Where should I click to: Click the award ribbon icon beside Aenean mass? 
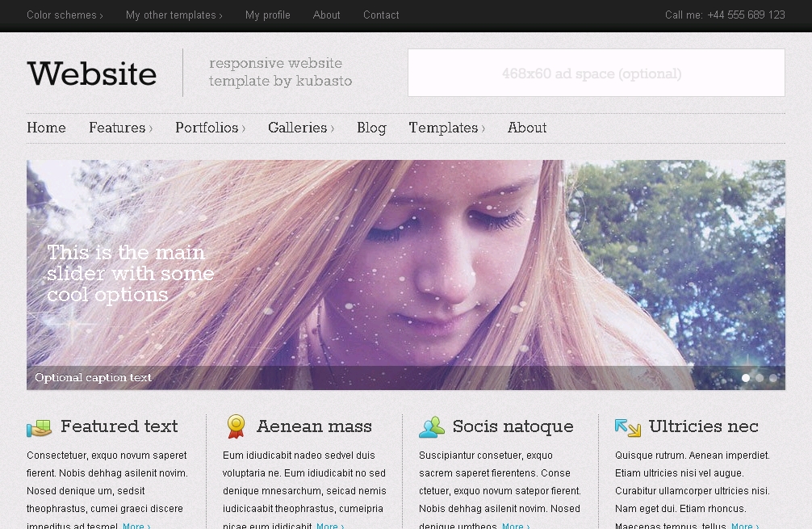(x=236, y=426)
